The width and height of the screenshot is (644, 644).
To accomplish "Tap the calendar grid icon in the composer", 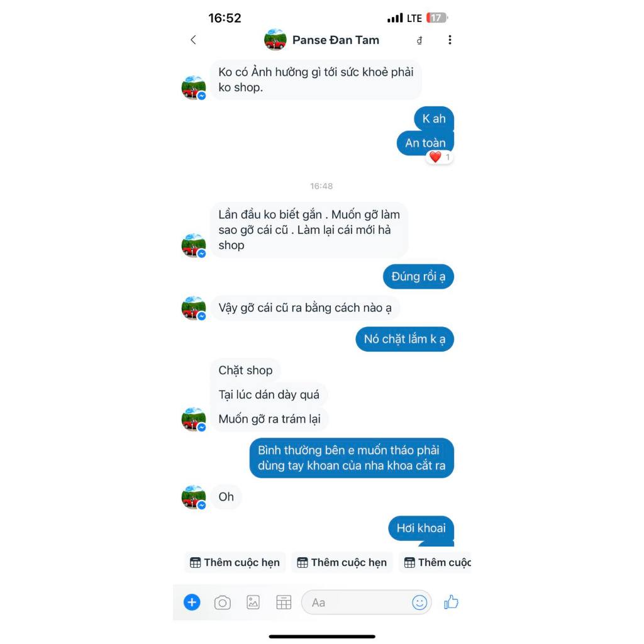I will (284, 602).
